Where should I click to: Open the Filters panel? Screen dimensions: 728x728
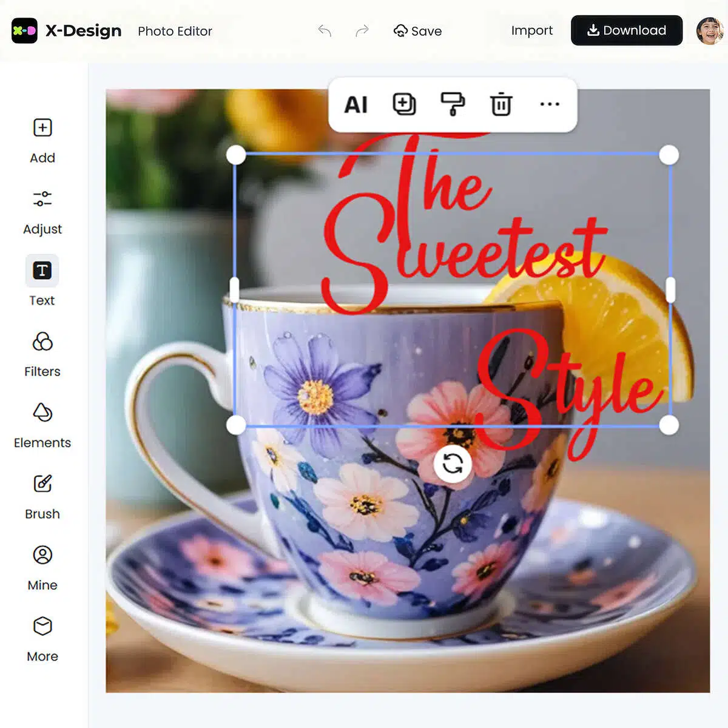click(x=42, y=354)
